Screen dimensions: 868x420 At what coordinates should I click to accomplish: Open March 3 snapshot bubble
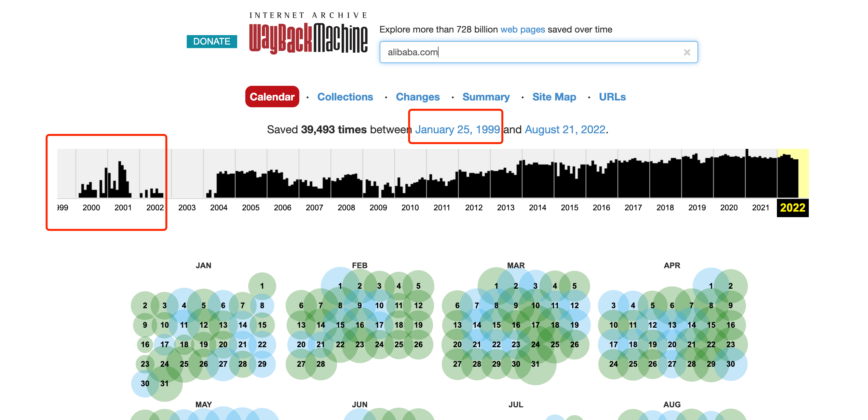(x=535, y=286)
